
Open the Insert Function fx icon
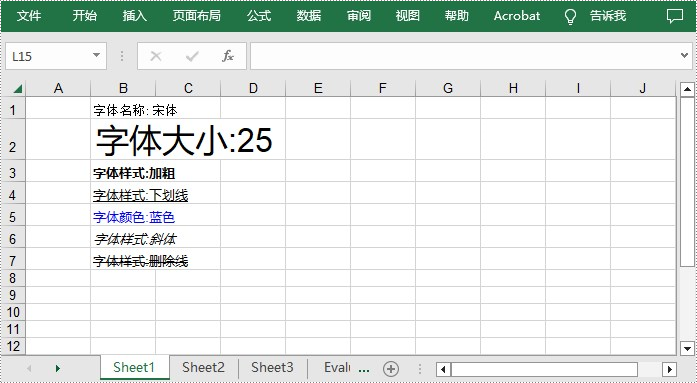[228, 56]
